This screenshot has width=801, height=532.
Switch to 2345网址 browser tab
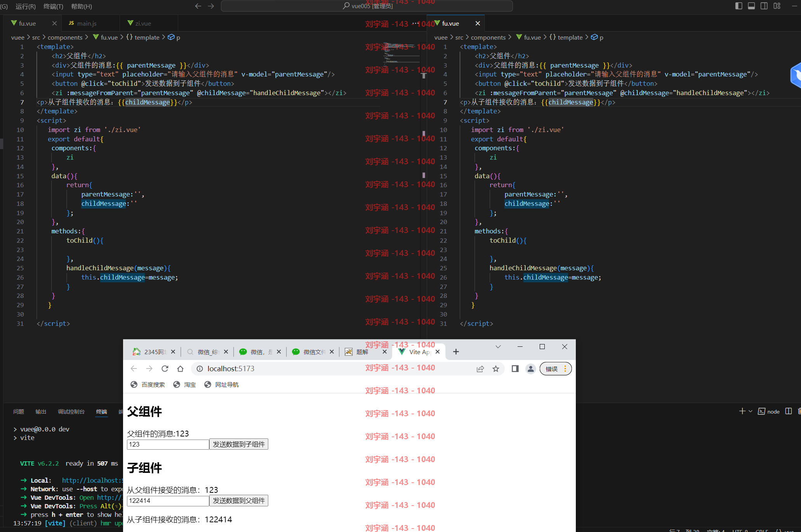point(154,352)
